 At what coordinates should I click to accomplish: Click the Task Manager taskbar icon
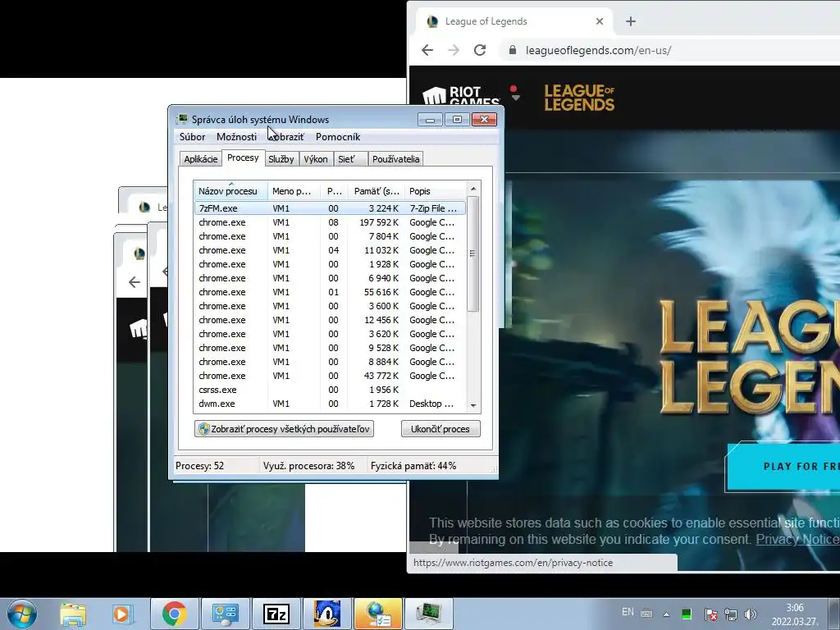pos(428,614)
